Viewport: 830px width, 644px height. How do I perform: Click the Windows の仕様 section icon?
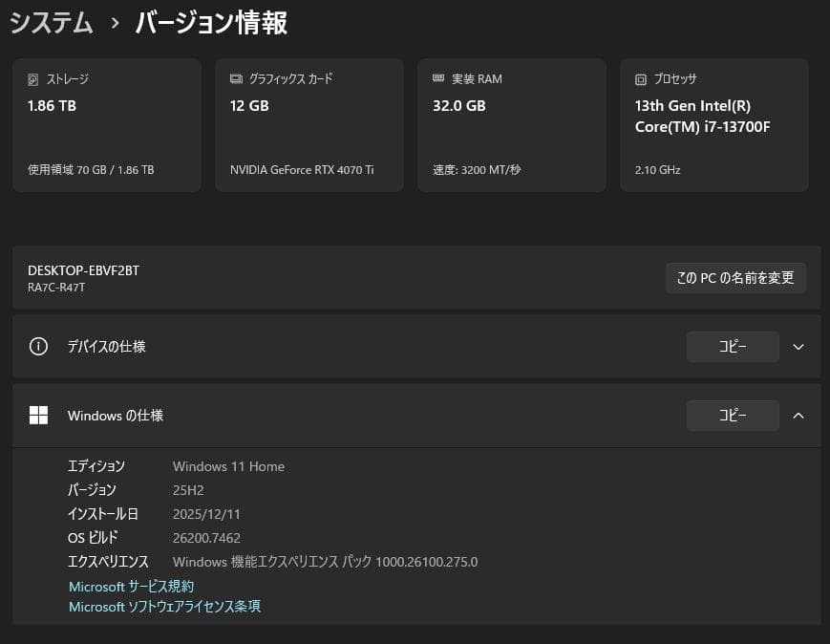click(x=38, y=416)
